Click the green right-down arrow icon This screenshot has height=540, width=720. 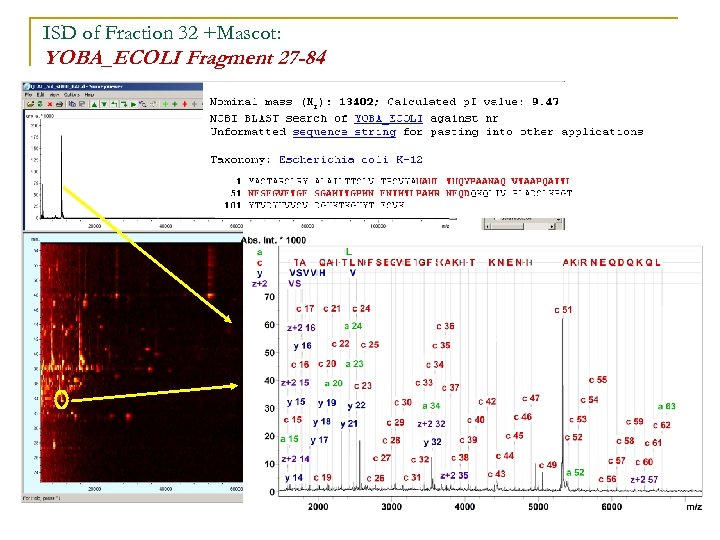(124, 104)
